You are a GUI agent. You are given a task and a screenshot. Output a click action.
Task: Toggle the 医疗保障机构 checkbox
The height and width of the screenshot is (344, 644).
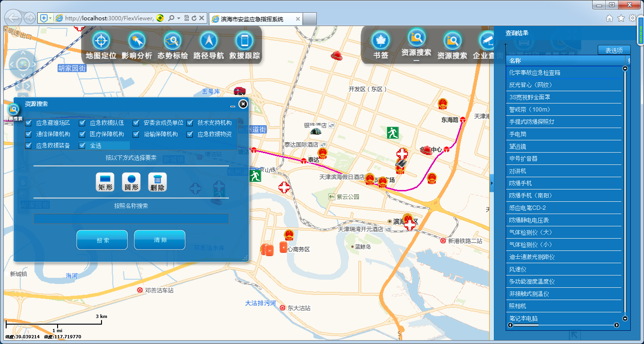coord(82,134)
